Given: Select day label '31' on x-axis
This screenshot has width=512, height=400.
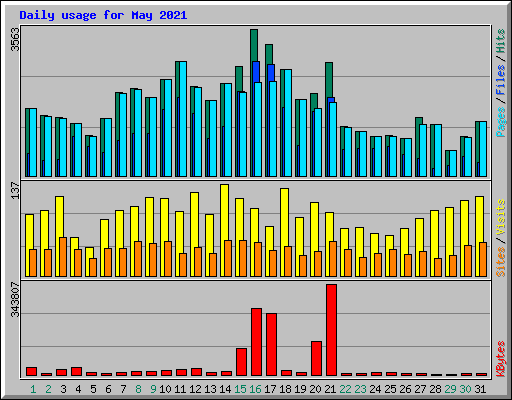Looking at the screenshot, I should tap(480, 389).
